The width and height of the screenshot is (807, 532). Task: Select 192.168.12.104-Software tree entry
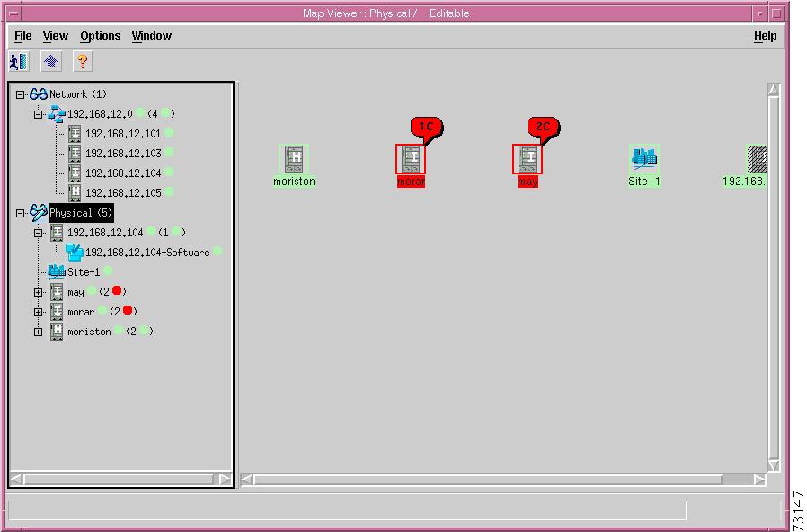click(147, 253)
